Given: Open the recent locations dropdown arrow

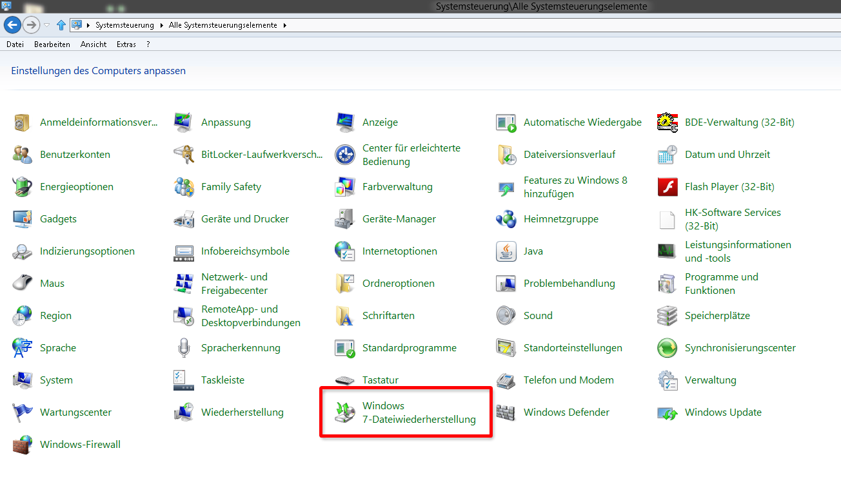Looking at the screenshot, I should (47, 25).
